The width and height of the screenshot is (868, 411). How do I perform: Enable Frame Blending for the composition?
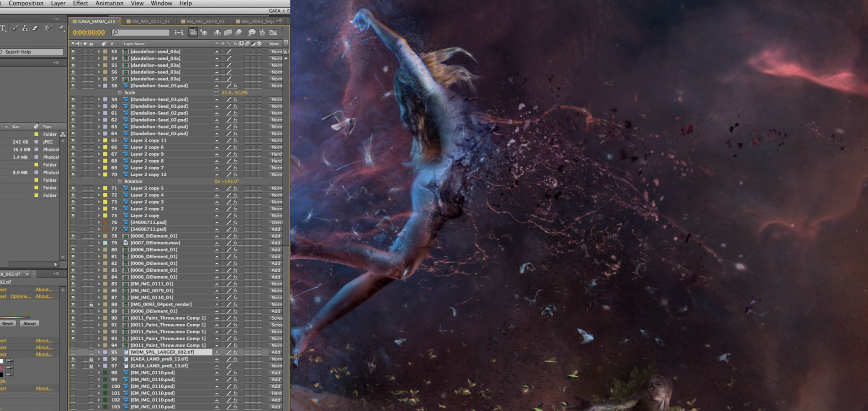[228, 32]
